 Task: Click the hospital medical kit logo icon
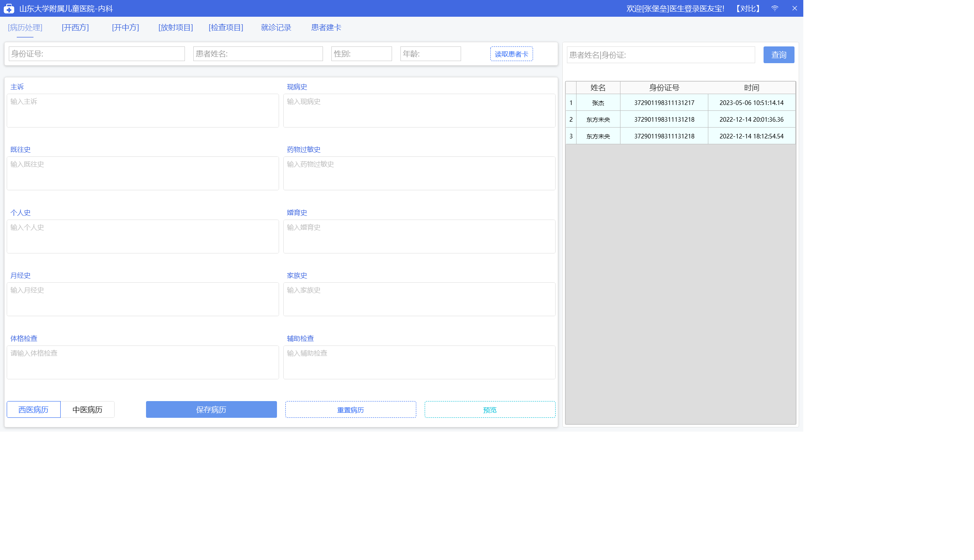tap(9, 8)
